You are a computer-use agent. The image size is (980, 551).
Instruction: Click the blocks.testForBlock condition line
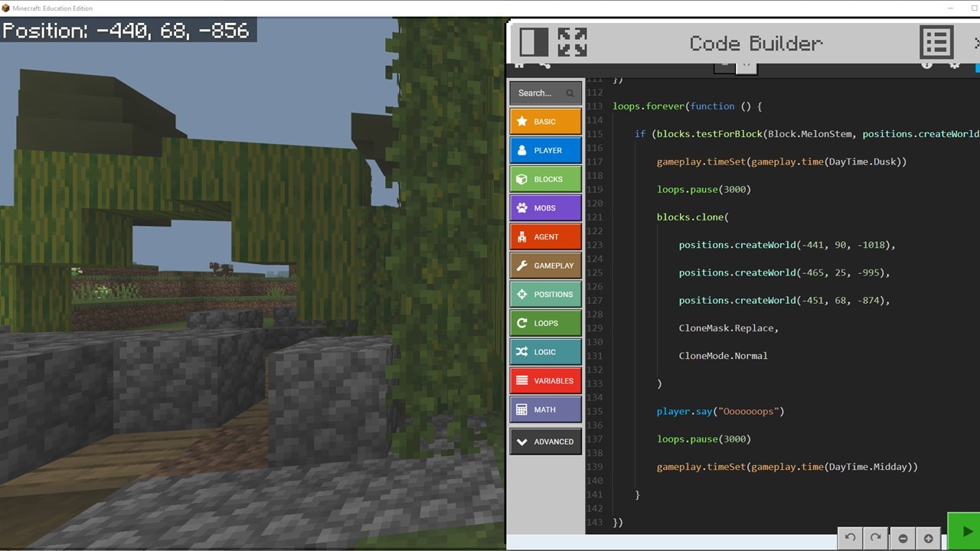tap(807, 134)
